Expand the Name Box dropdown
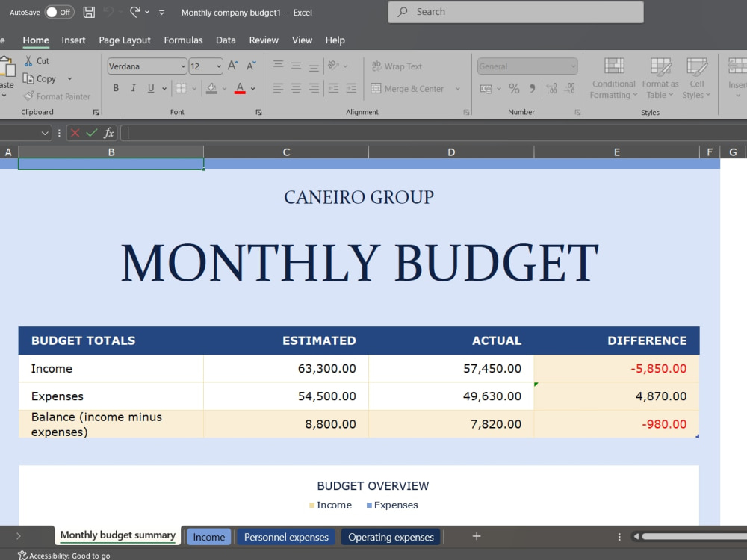The width and height of the screenshot is (747, 560). pos(45,134)
